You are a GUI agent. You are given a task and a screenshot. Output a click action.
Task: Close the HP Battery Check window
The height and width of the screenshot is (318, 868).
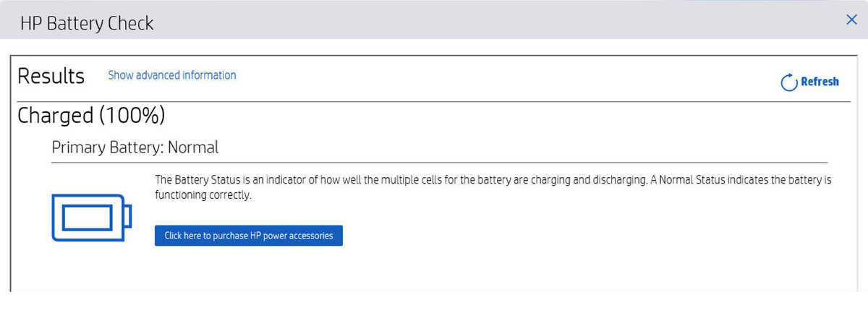click(851, 20)
